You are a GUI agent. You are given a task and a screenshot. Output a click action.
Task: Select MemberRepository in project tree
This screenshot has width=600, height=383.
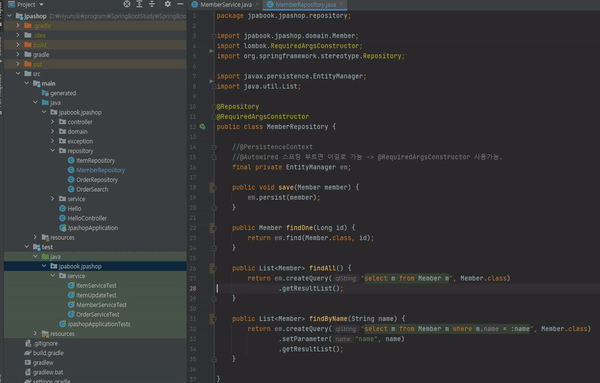click(96, 170)
